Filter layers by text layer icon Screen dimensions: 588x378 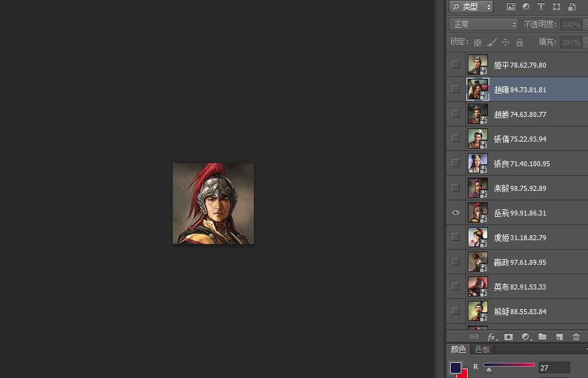541,6
